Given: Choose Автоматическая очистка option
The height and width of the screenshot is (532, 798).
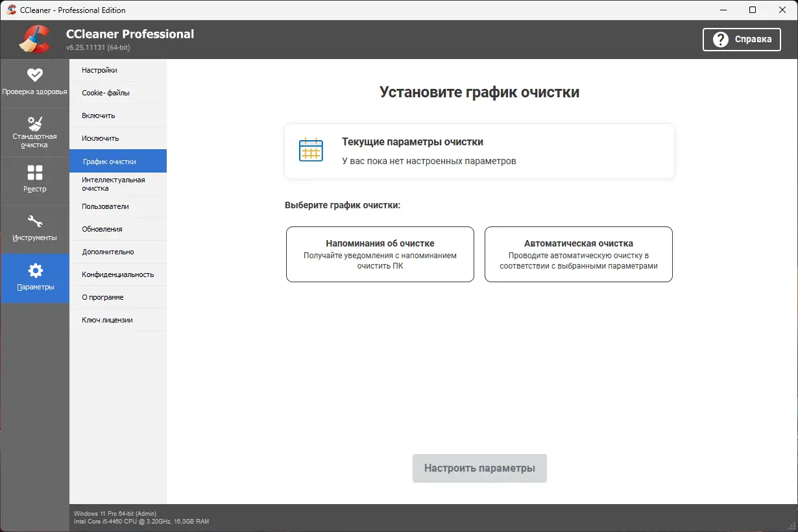Looking at the screenshot, I should pos(579,254).
